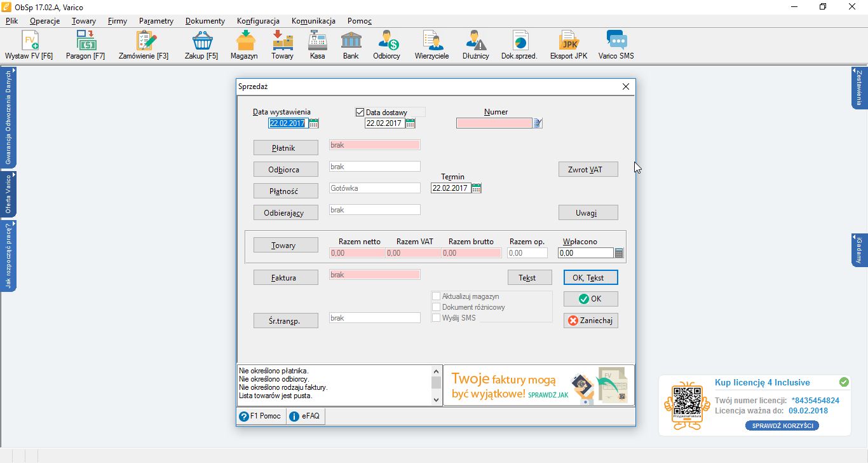The image size is (868, 463).
Task: Toggle the Aktualizuj magazyn checkbox
Action: coord(436,296)
